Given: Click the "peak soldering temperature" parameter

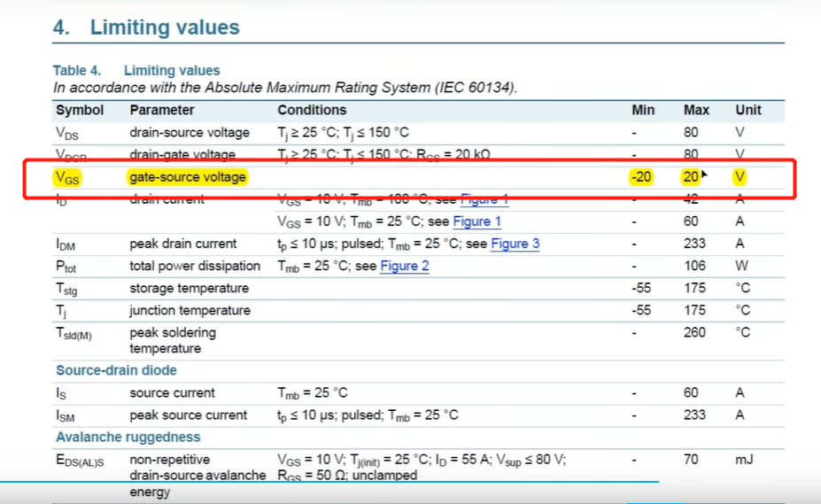Looking at the screenshot, I should (x=173, y=340).
